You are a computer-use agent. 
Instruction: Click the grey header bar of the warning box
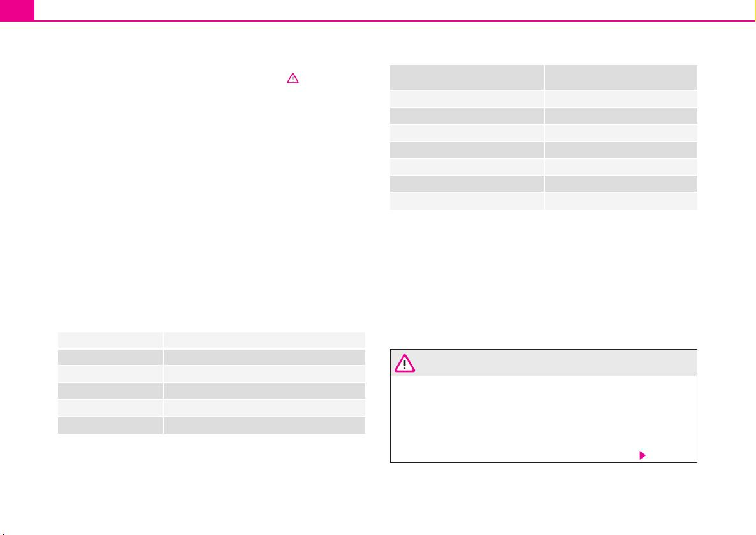click(543, 362)
